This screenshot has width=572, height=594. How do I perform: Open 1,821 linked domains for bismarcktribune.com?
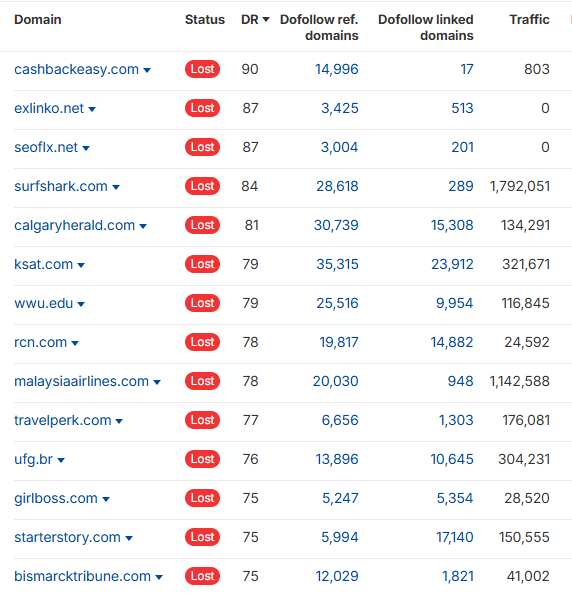click(x=458, y=577)
